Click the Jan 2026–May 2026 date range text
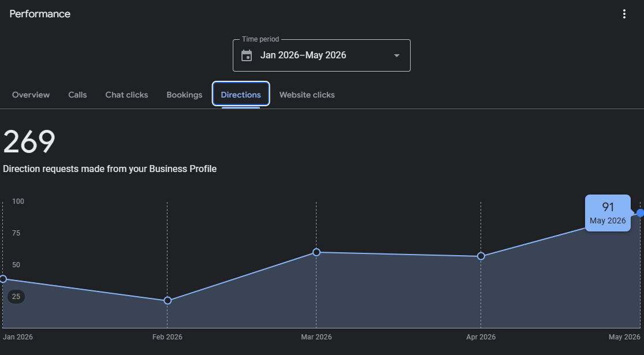 pyautogui.click(x=303, y=55)
